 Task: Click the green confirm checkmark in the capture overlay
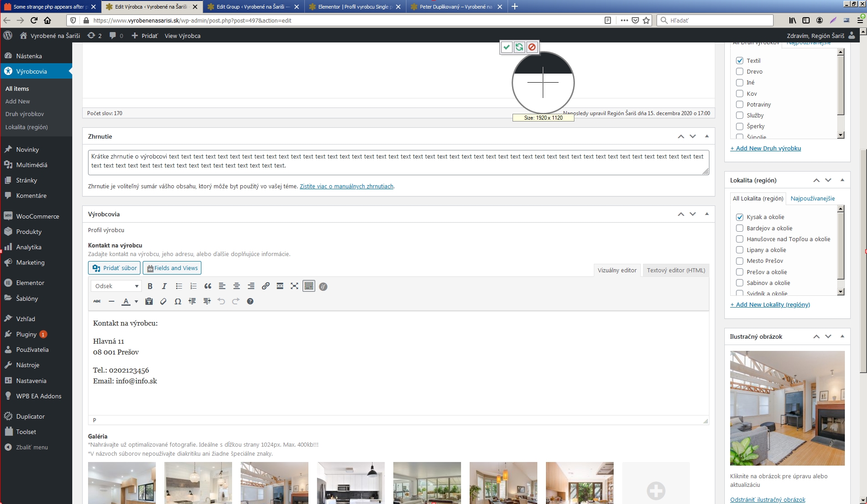point(507,47)
